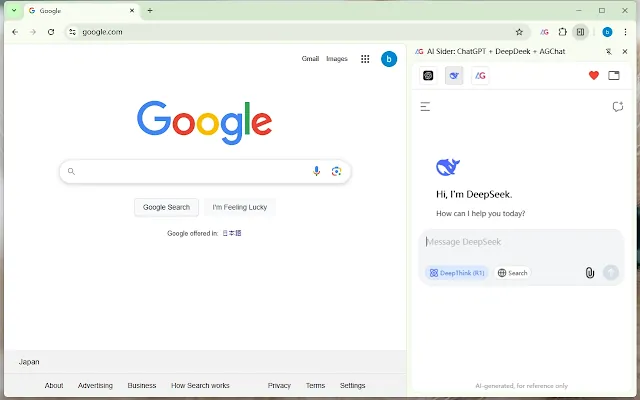The width and height of the screenshot is (640, 400).
Task: Unpin the AI Sider side panel
Action: click(609, 51)
